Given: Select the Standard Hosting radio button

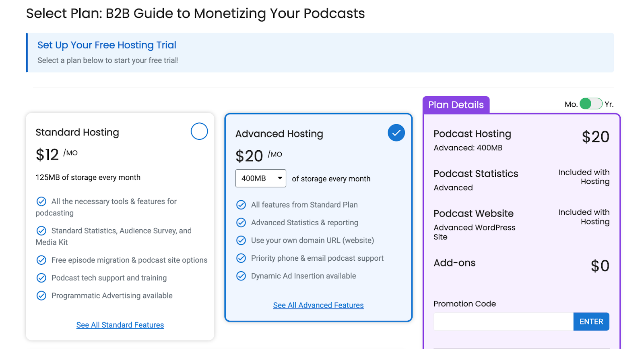Looking at the screenshot, I should tap(199, 131).
